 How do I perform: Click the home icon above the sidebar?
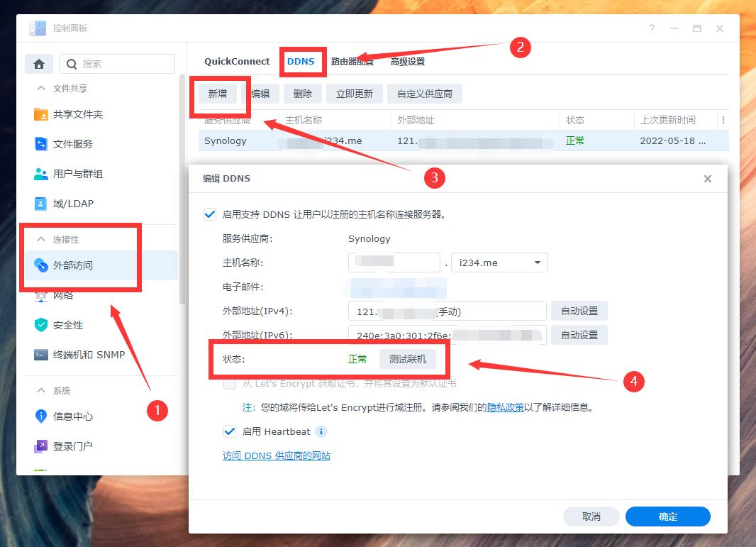[39, 63]
